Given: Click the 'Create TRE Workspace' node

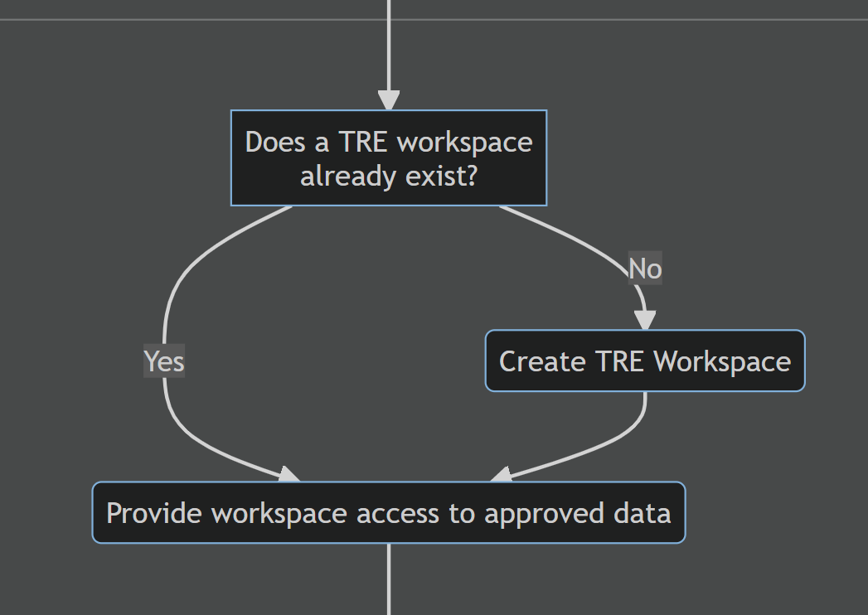Looking at the screenshot, I should click(645, 361).
